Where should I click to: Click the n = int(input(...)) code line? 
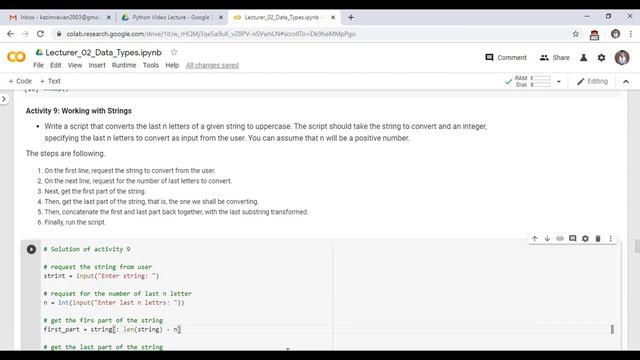[114, 302]
